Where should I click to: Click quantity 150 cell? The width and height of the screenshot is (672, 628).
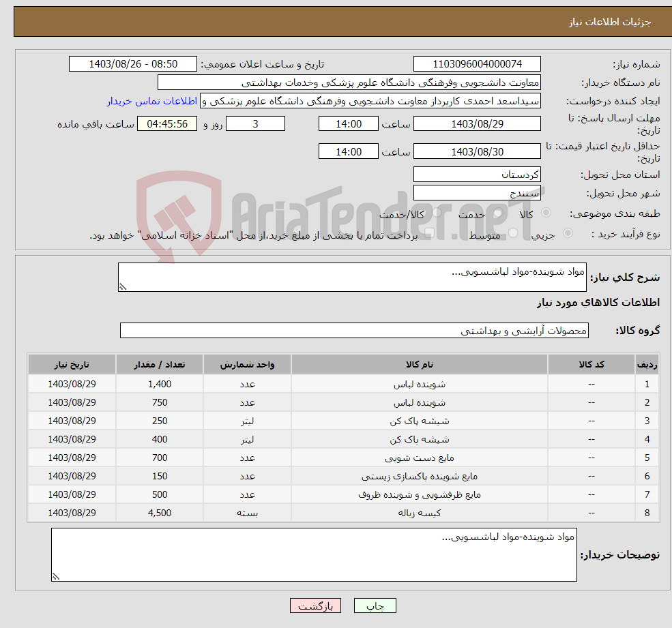click(x=160, y=477)
